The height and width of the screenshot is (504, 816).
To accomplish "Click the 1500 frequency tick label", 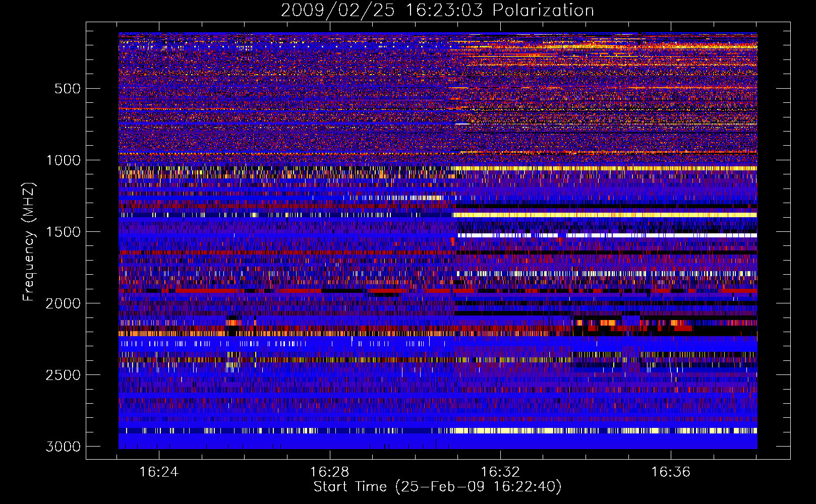I will coord(63,232).
